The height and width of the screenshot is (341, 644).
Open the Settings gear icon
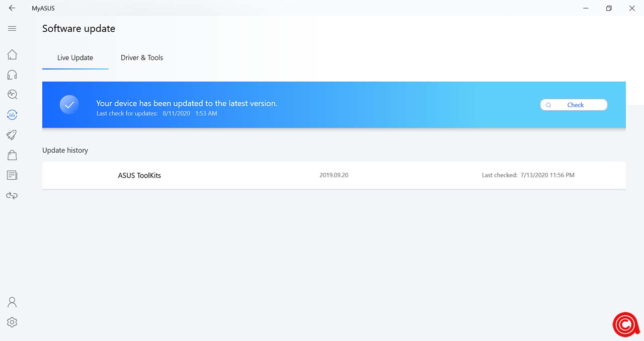(12, 322)
